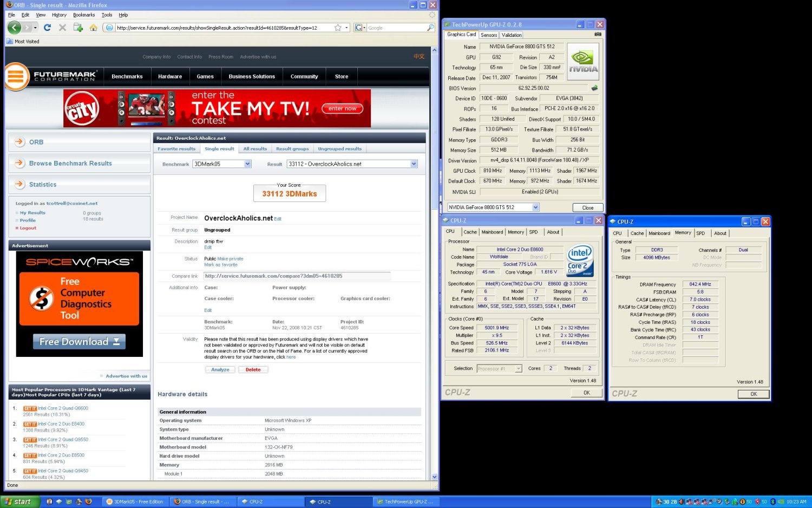The width and height of the screenshot is (812, 508).
Task: Open the Firefox File menu
Action: click(11, 15)
